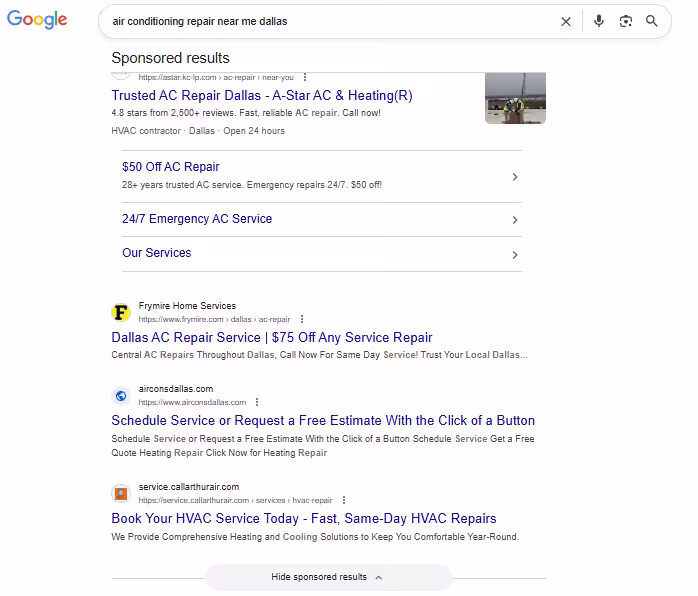
Task: Click the 28+ years trusted AC service text
Action: click(x=252, y=185)
